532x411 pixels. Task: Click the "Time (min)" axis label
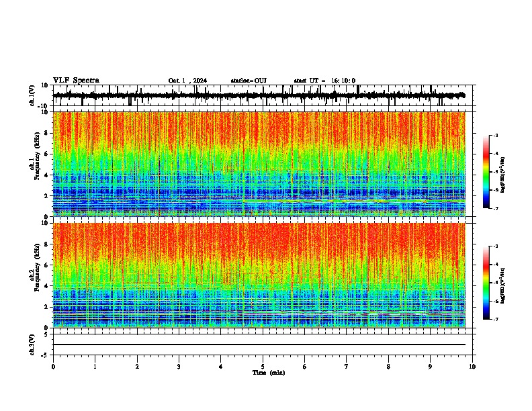(269, 373)
